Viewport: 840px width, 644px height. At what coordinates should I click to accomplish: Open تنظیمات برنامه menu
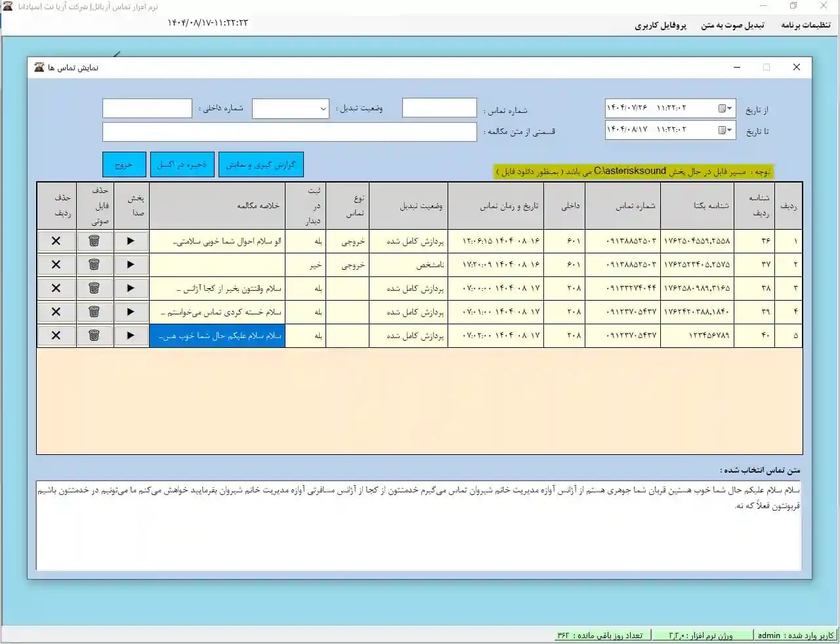(806, 25)
